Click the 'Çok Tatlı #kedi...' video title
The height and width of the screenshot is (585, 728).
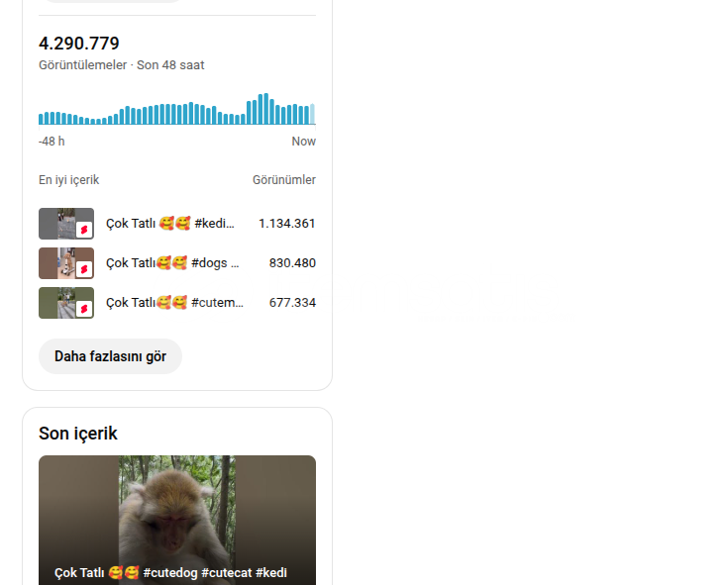(x=170, y=223)
